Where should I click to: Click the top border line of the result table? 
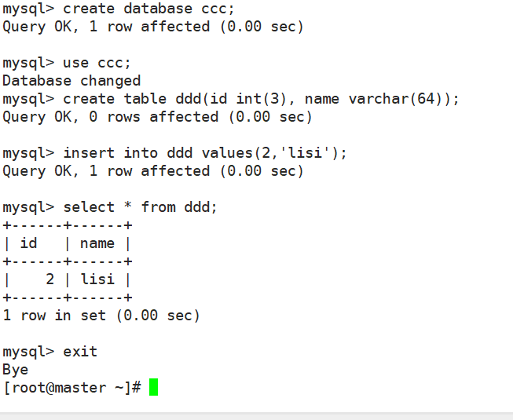pos(68,225)
